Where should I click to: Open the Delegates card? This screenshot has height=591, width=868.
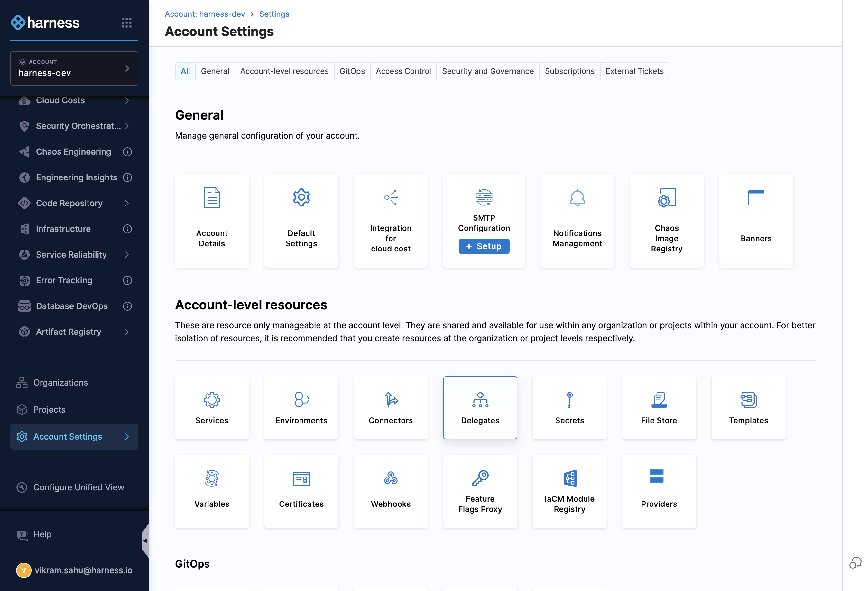pos(480,408)
